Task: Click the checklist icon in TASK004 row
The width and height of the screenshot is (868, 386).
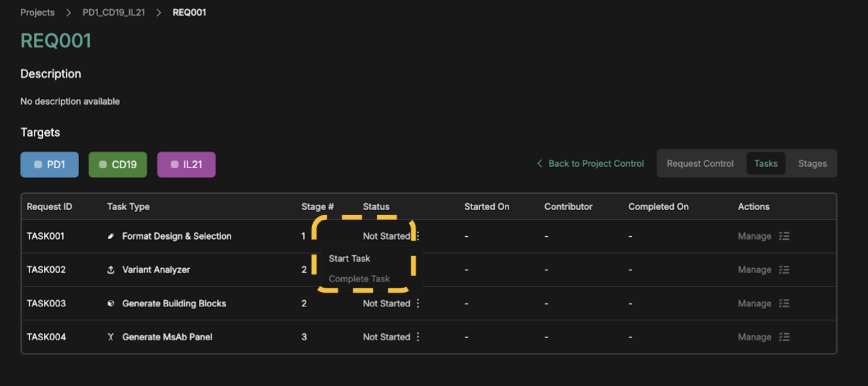Action: (784, 337)
